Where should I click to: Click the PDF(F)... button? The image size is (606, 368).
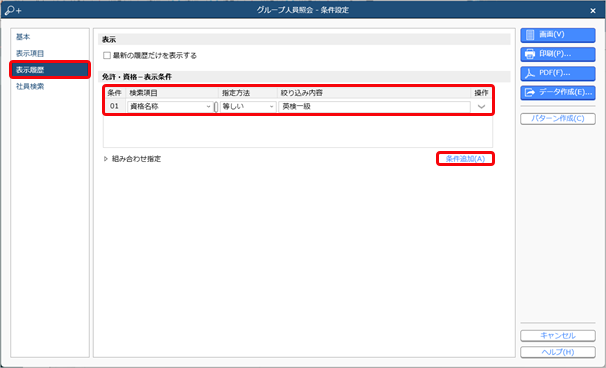tap(558, 73)
